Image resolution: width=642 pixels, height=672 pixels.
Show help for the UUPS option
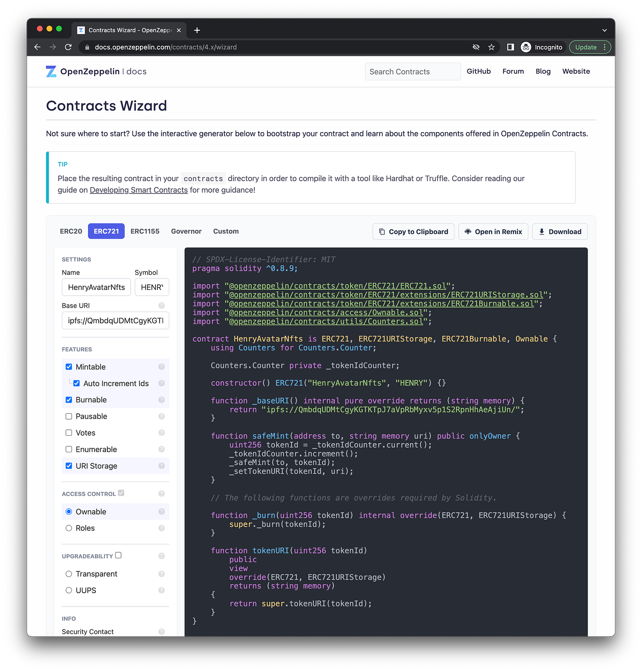tap(161, 591)
